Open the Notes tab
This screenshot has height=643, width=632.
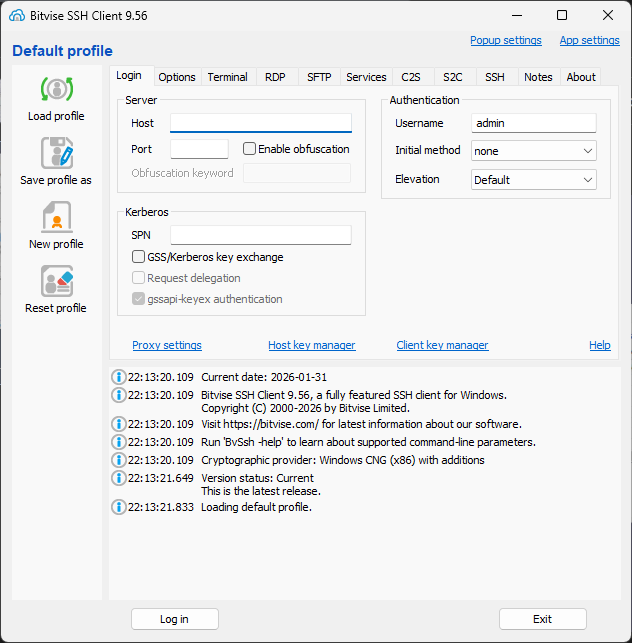coord(538,77)
